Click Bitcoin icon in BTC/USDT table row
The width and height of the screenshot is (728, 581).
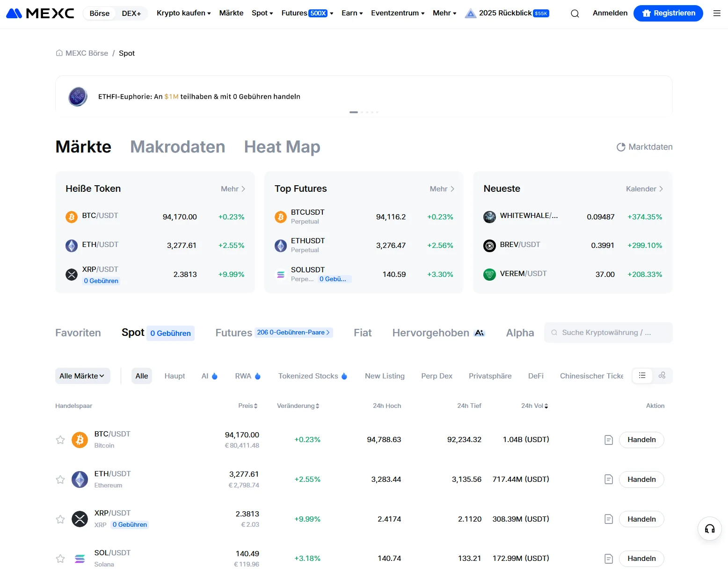click(x=80, y=440)
